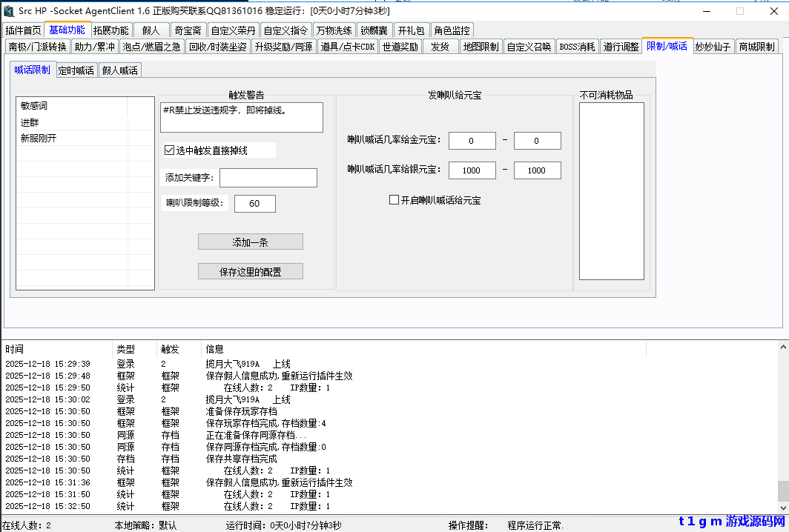789x532 pixels.
Task: Switch to the 假人喊话 tab
Action: tap(119, 70)
